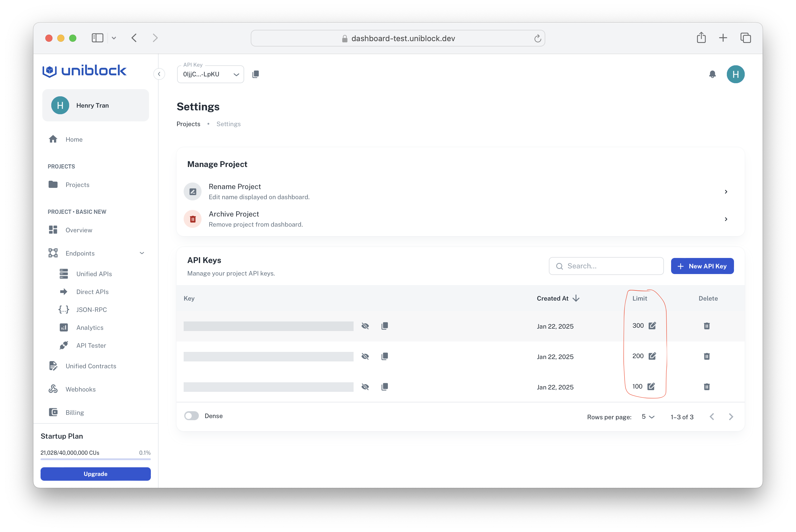Follow the Projects breadcrumb link
796x532 pixels.
tap(188, 124)
